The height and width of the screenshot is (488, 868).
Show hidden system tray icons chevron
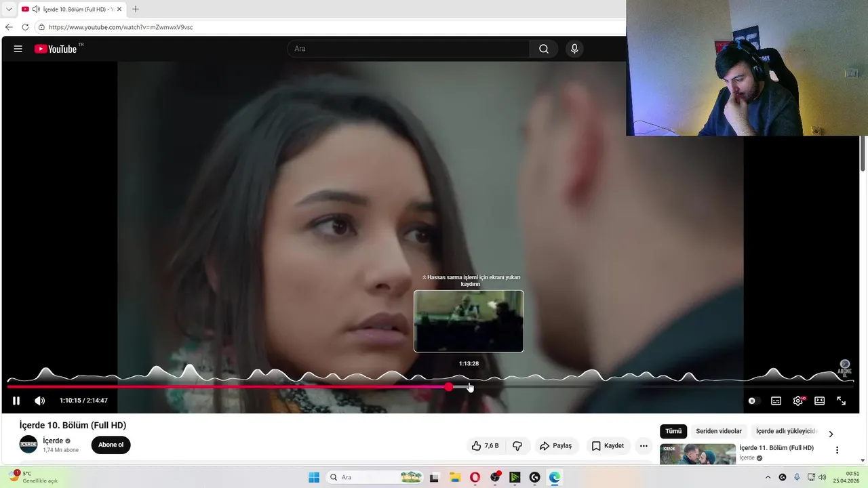click(x=768, y=477)
